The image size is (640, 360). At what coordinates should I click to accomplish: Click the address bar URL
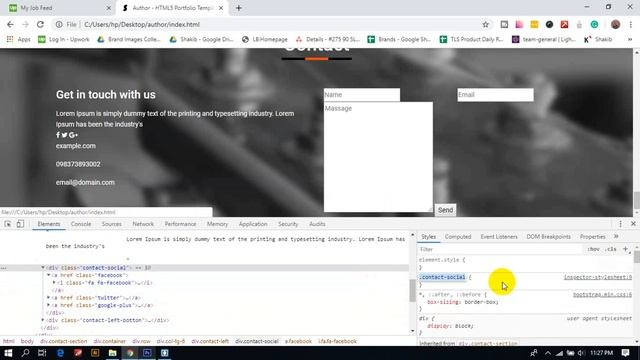pos(142,24)
